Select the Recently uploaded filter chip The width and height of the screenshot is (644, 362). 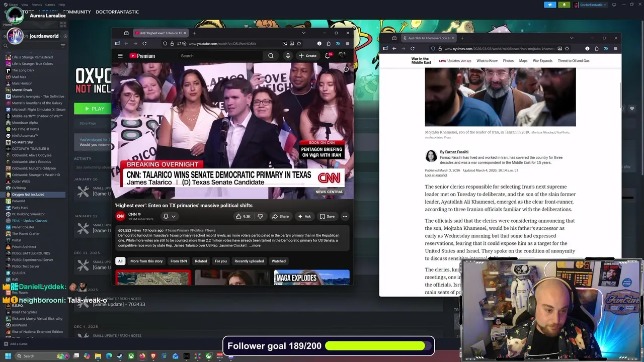[x=249, y=261]
